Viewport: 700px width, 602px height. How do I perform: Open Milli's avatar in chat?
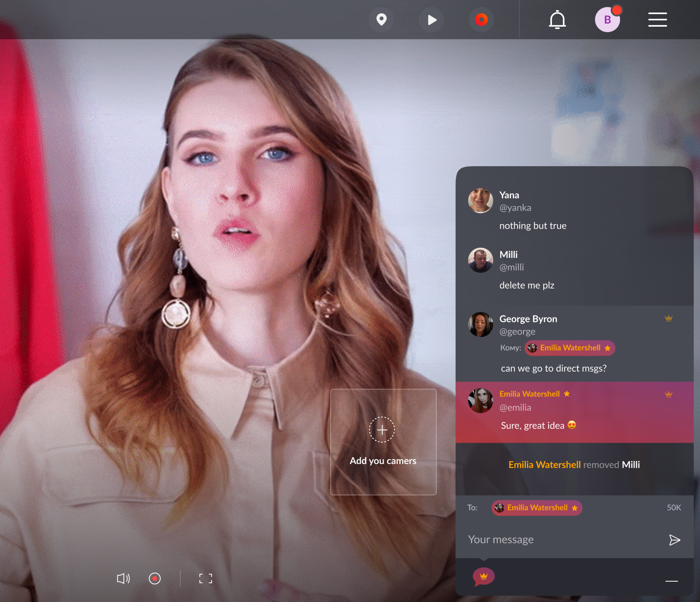pos(480,260)
